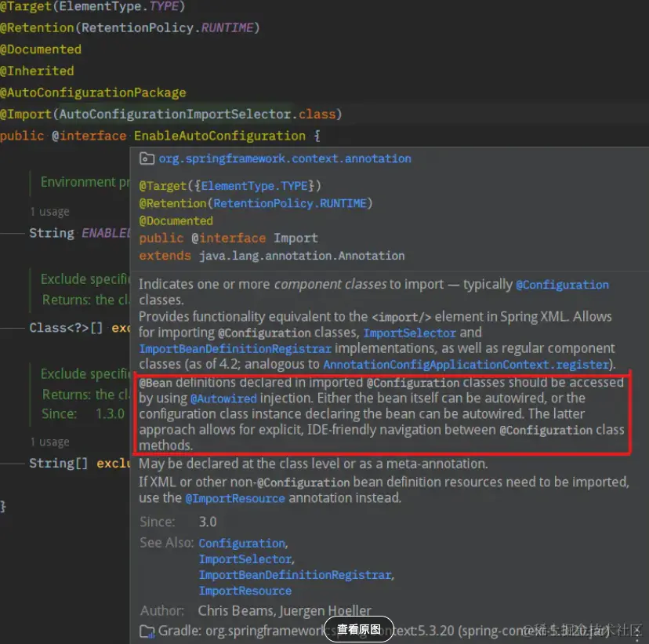Open org.springframework.context.annotation package link
649x644 pixels.
285,158
